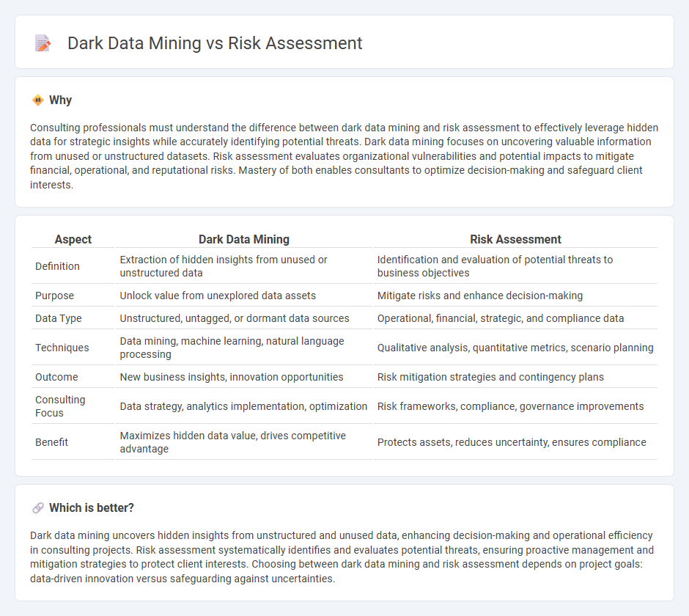
Task: Click cell 'Extraction of hidden insights from unused or unstructured data'
Action: pyautogui.click(x=244, y=266)
